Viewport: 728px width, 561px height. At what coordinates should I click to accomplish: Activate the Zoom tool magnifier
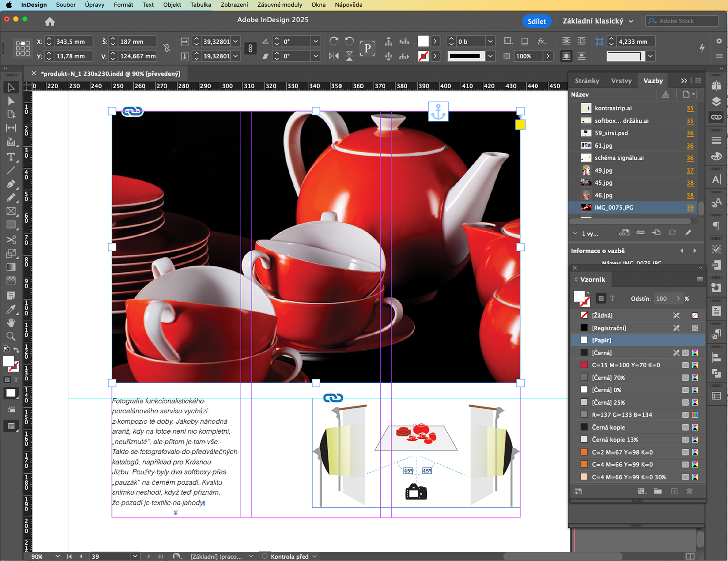pos(11,336)
